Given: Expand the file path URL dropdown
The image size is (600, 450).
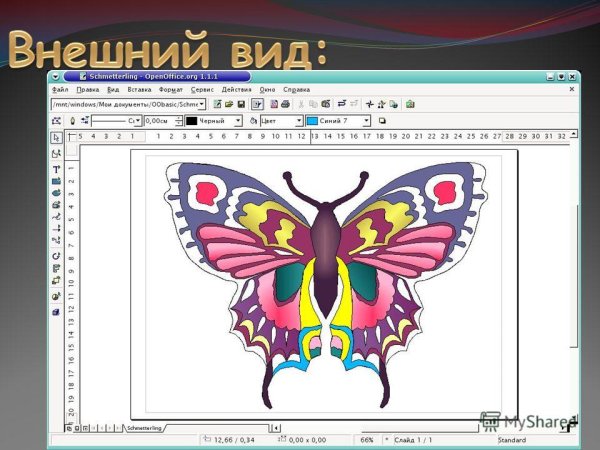Looking at the screenshot, I should tap(202, 104).
